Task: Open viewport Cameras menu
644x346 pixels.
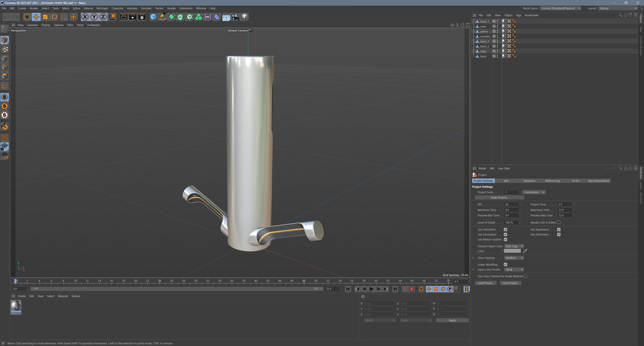Action: 32,25
